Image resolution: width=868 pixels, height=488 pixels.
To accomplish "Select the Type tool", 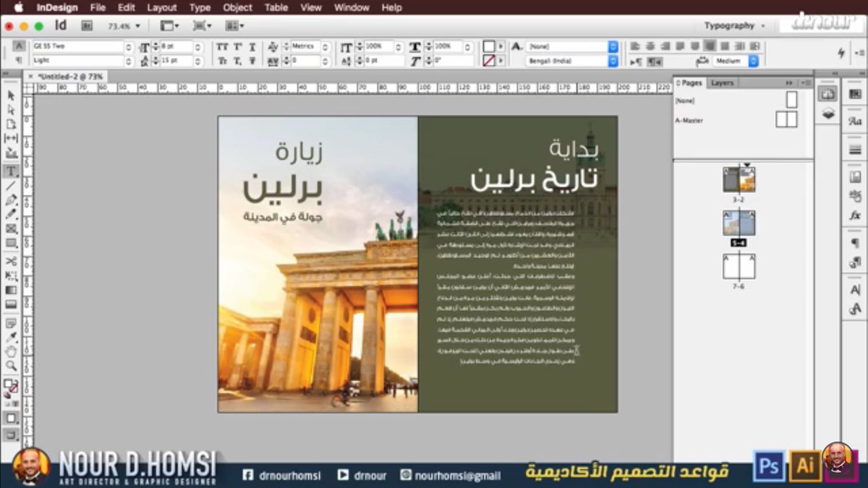I will click(x=11, y=171).
